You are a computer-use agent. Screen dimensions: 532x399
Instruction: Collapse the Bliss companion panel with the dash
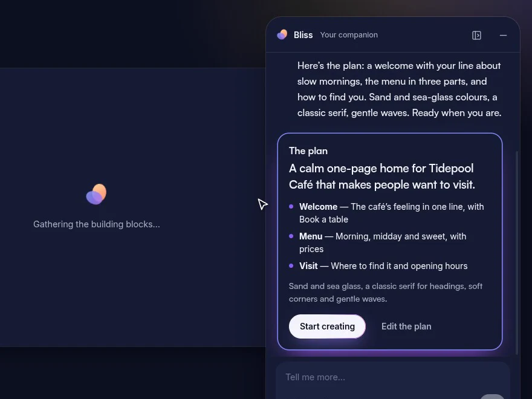coord(503,35)
